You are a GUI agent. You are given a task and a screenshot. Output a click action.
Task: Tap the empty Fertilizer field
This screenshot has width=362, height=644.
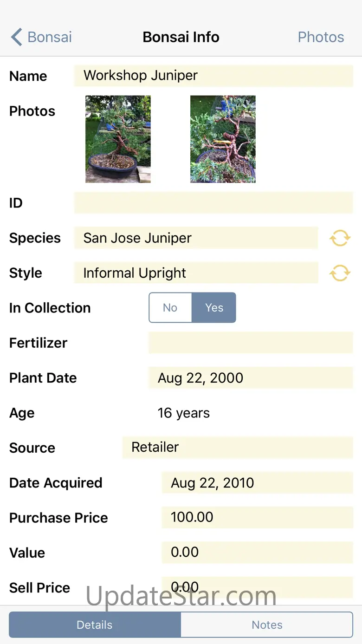251,343
